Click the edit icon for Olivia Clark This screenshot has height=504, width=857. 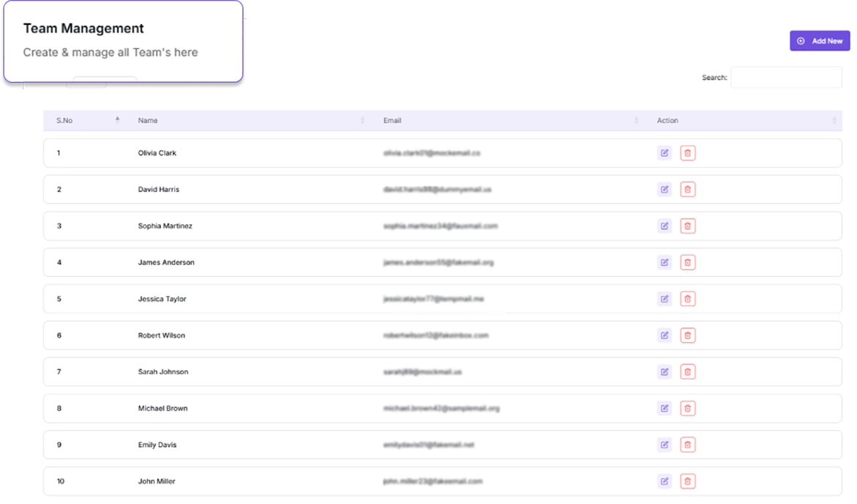coord(664,153)
